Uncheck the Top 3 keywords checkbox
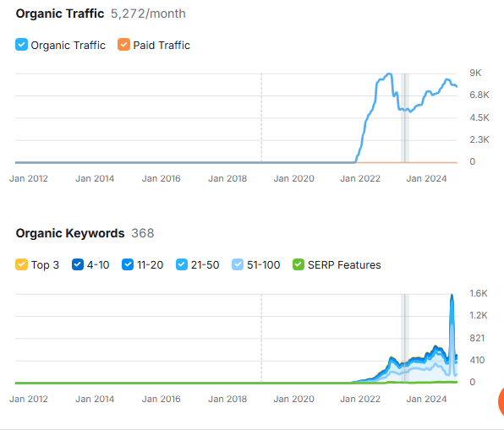The height and width of the screenshot is (430, 504). 21,264
